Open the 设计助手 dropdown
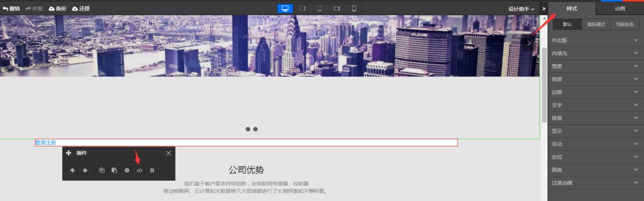644x201 pixels. (x=522, y=9)
